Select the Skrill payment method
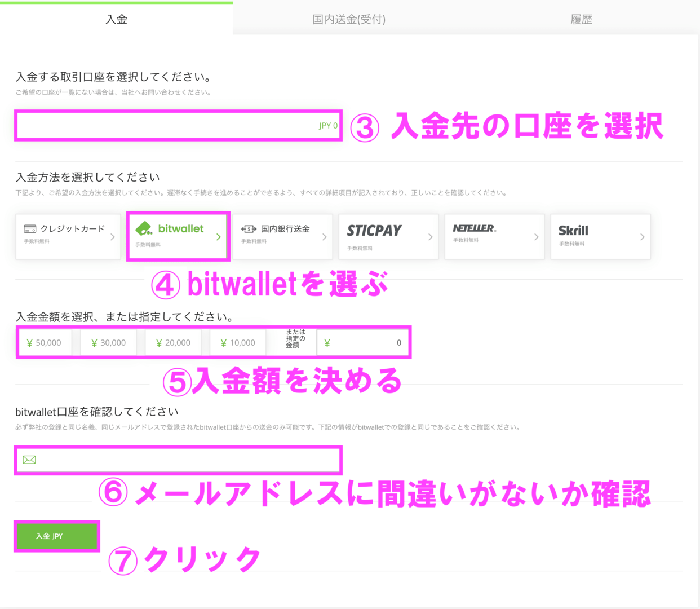The width and height of the screenshot is (700, 609). (601, 236)
